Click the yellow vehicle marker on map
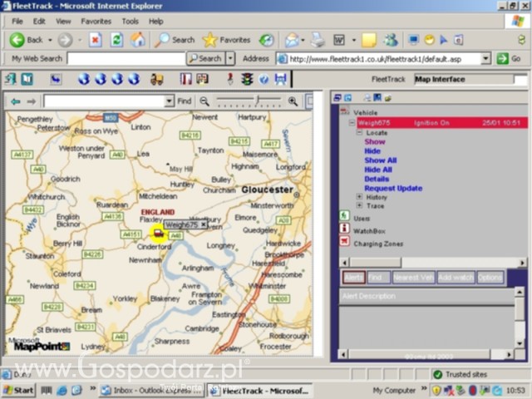The image size is (532, 399). tap(158, 234)
